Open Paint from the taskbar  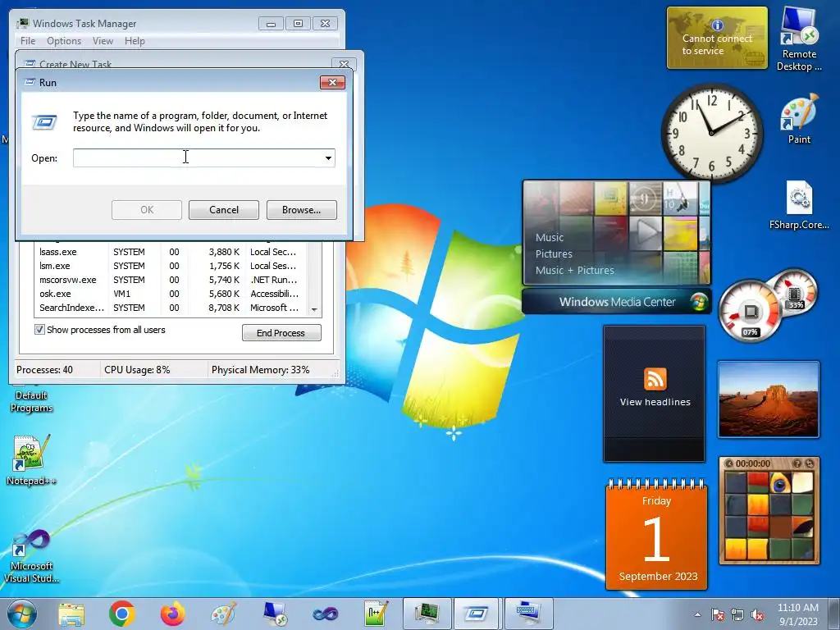click(223, 614)
